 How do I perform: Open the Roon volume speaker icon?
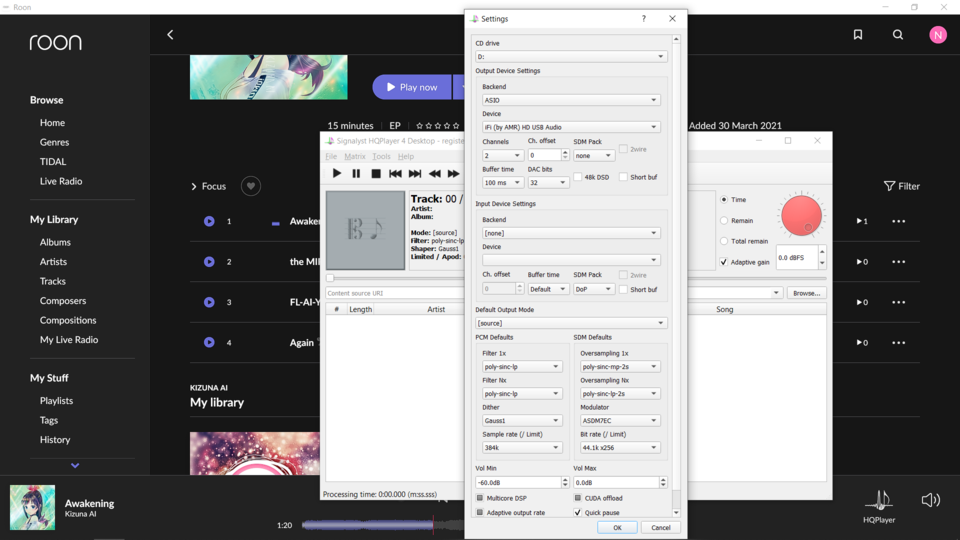point(931,500)
